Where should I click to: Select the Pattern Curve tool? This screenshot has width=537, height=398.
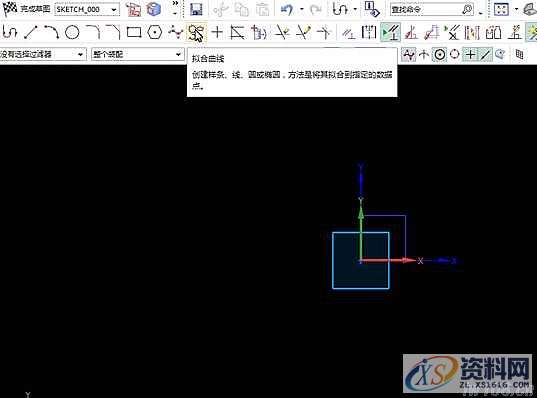click(x=259, y=33)
